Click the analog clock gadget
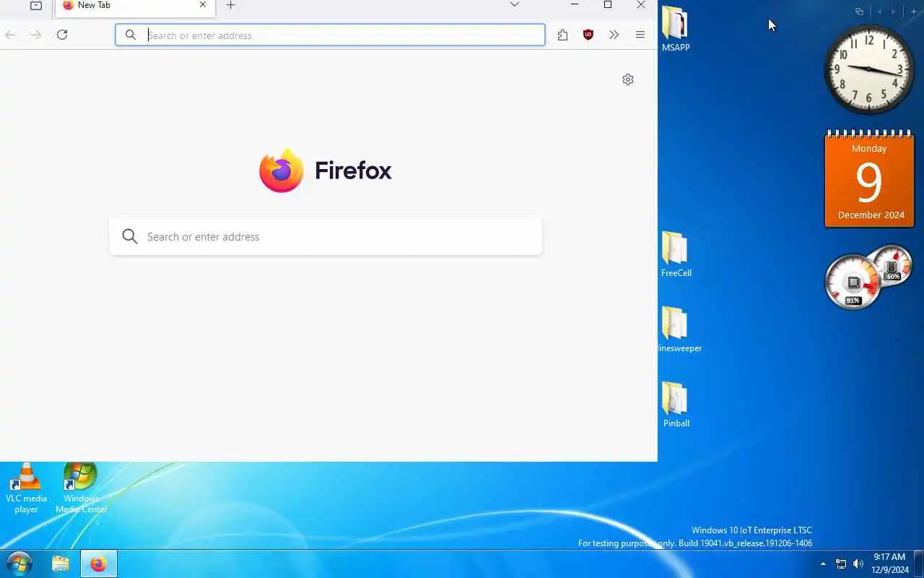The width and height of the screenshot is (924, 578). tap(869, 69)
